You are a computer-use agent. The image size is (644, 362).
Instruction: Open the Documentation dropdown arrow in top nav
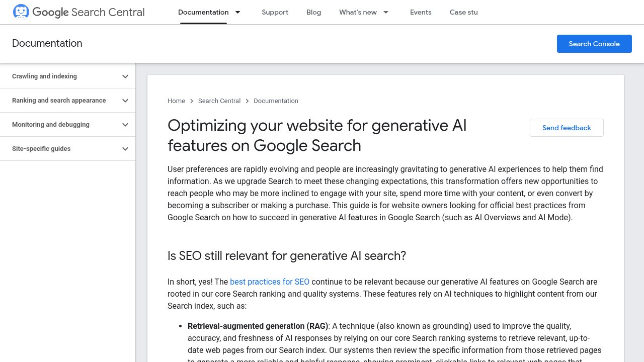tap(238, 12)
